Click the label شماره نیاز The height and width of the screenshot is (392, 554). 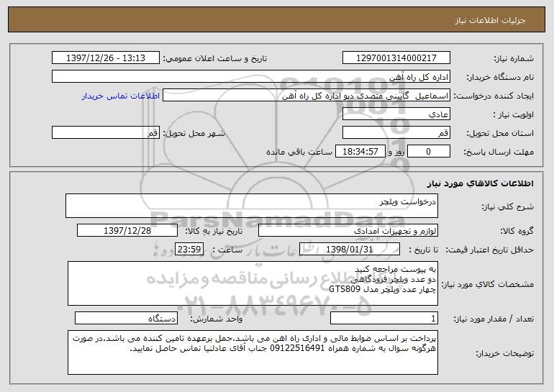coord(514,58)
